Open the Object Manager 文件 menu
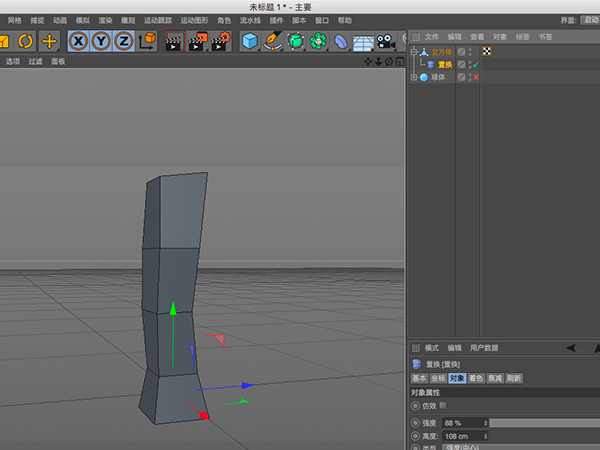Viewport: 600px width, 450px height. click(432, 37)
